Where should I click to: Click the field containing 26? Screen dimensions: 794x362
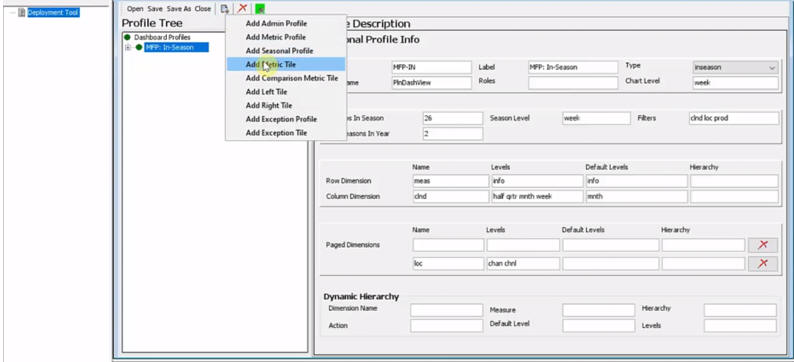(453, 118)
